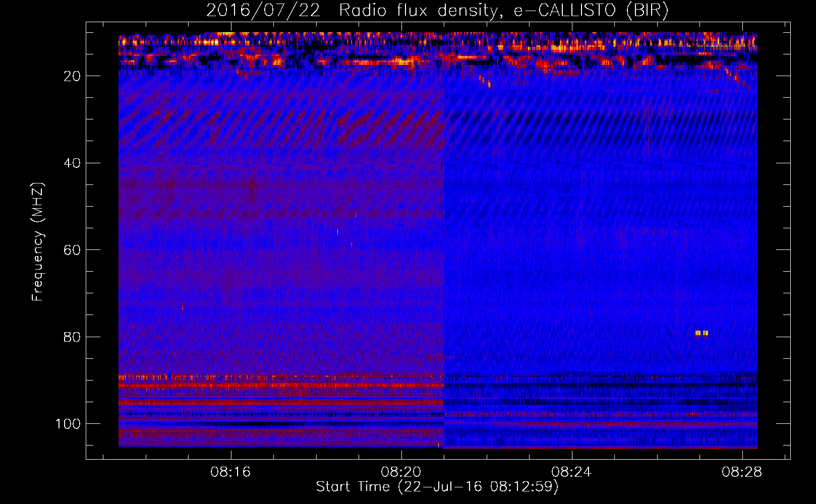This screenshot has width=816, height=504.
Task: Click the 100 frequency tick label
Action: coord(68,424)
